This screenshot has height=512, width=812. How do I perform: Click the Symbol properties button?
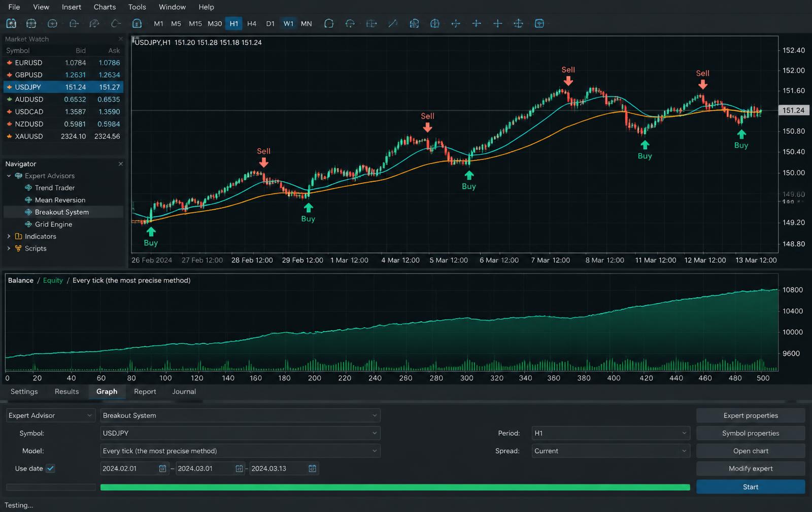pyautogui.click(x=751, y=433)
